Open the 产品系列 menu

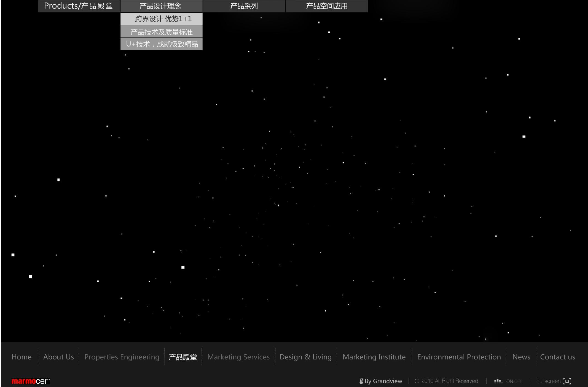244,6
